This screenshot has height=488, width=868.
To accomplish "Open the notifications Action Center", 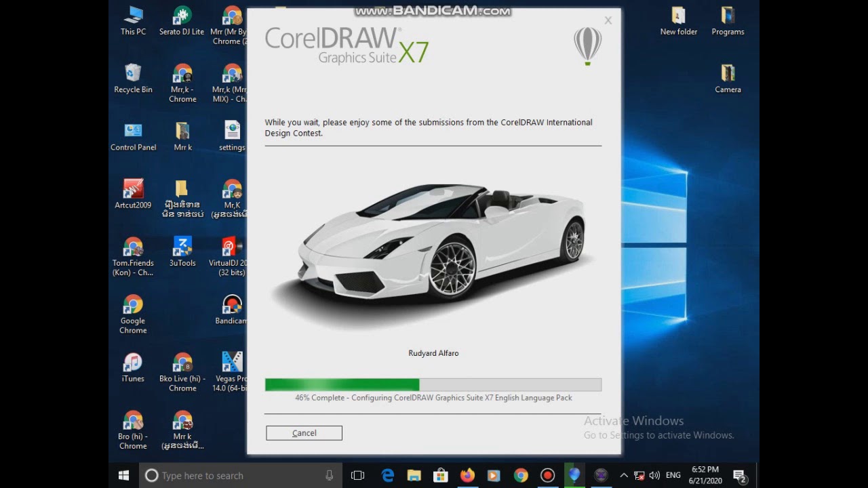I will click(740, 476).
